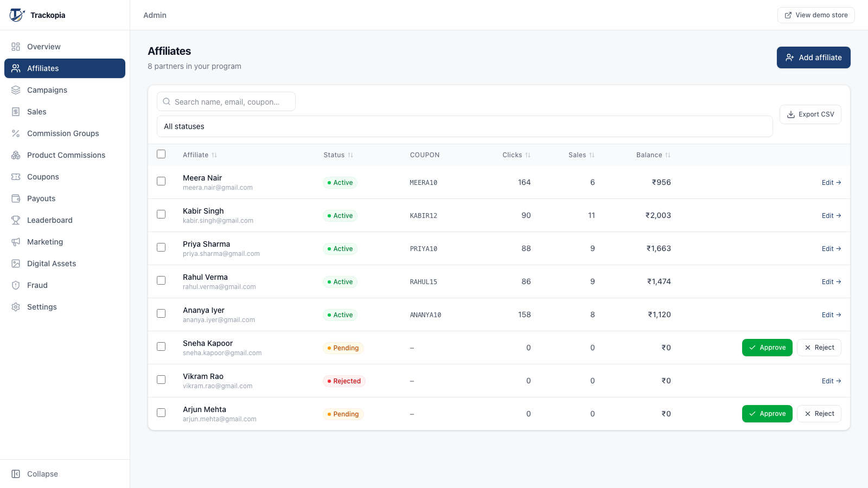The image size is (868, 488).
Task: Sort by the Clicks column arrows
Action: (528, 155)
